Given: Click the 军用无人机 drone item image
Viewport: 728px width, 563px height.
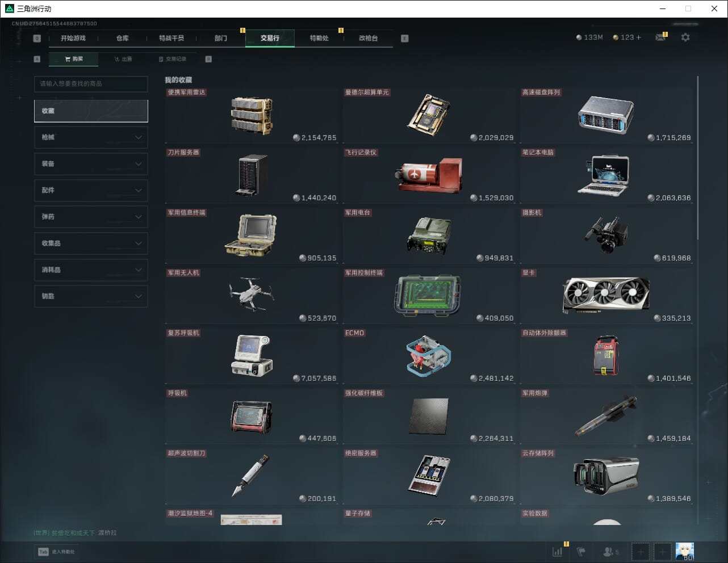Looking at the screenshot, I should point(252,294).
